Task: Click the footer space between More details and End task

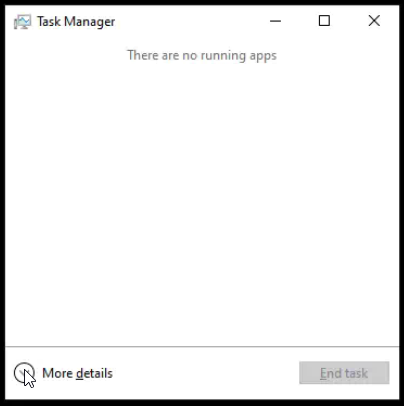Action: (x=206, y=373)
